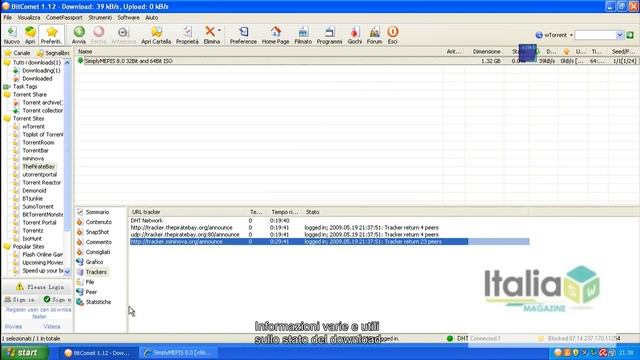Open the Strumenti menu
The height and width of the screenshot is (360, 640).
click(100, 18)
